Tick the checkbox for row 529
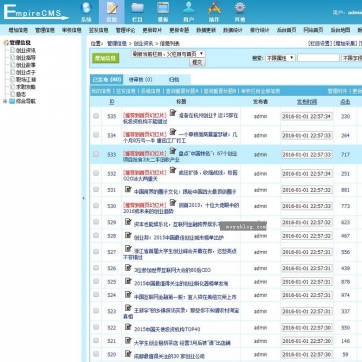This screenshot has height=362, width=362. coord(96,222)
